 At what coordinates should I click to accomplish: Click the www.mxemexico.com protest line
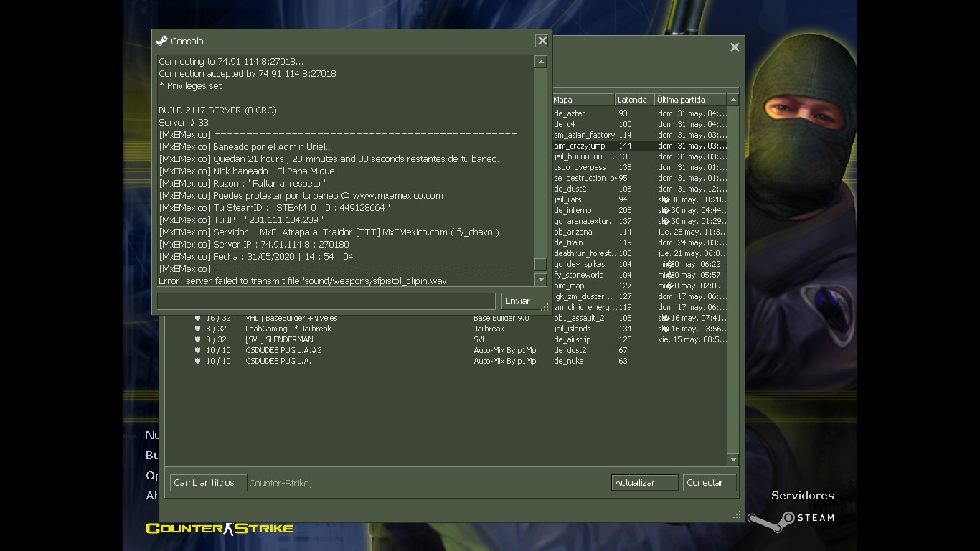(301, 195)
